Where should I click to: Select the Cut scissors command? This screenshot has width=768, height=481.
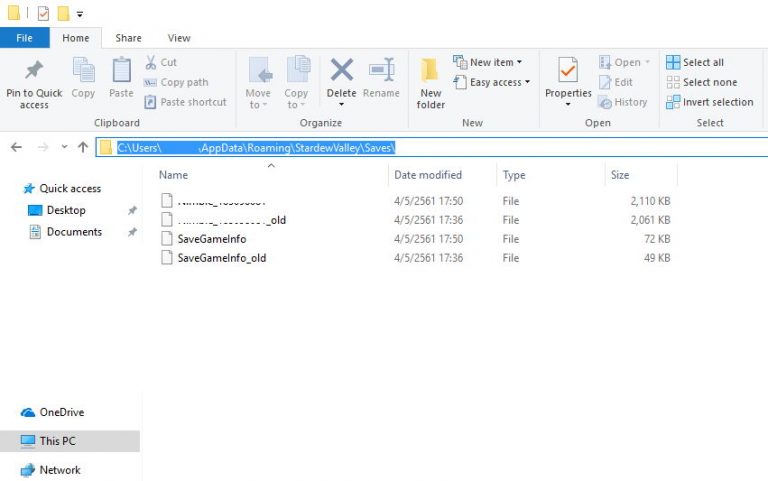click(161, 62)
